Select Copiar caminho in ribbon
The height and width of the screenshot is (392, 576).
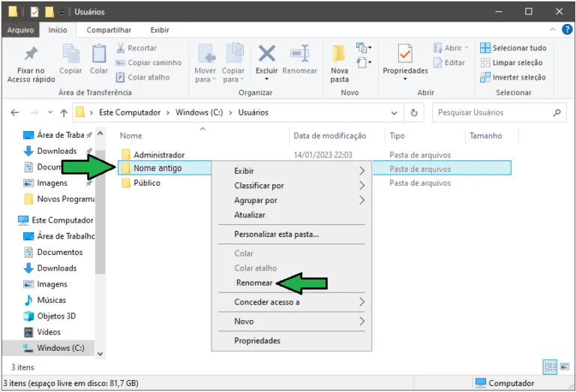click(148, 63)
